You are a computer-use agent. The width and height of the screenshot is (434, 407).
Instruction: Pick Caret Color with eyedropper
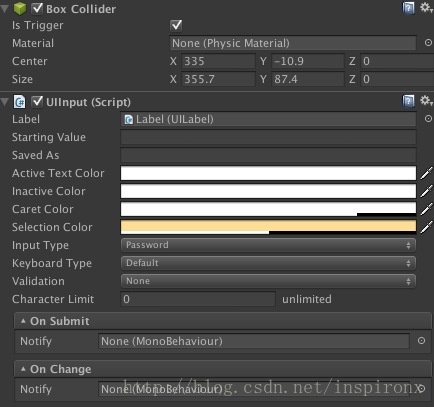[x=426, y=209]
